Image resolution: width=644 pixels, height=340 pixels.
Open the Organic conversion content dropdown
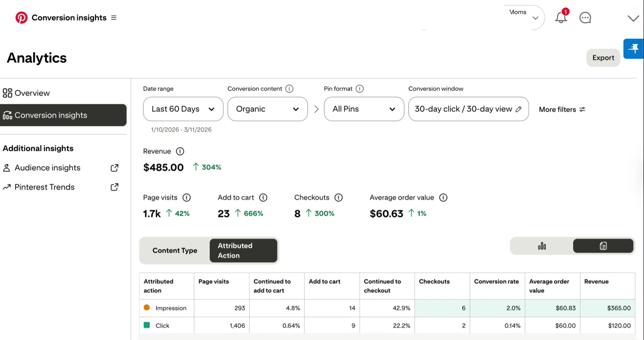tap(267, 109)
